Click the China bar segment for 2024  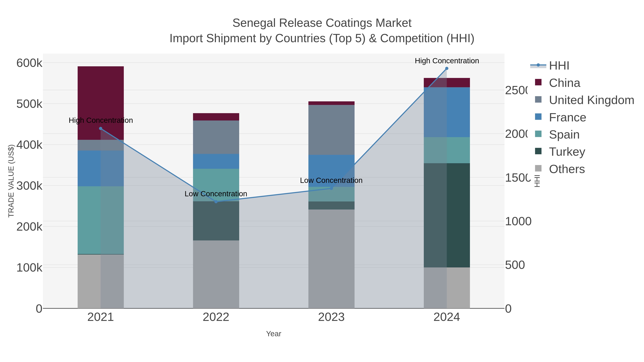(447, 83)
